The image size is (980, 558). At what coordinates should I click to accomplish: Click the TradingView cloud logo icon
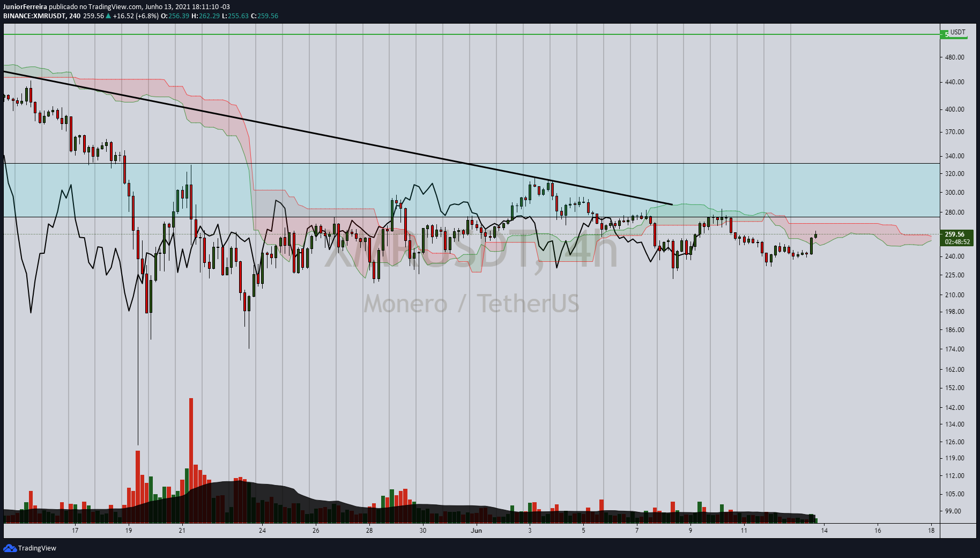point(10,548)
